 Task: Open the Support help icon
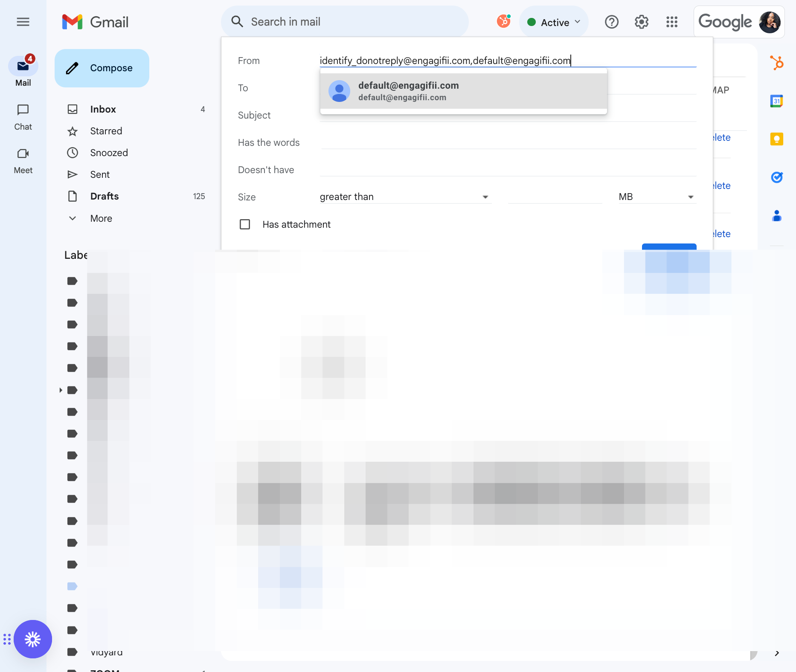coord(612,22)
